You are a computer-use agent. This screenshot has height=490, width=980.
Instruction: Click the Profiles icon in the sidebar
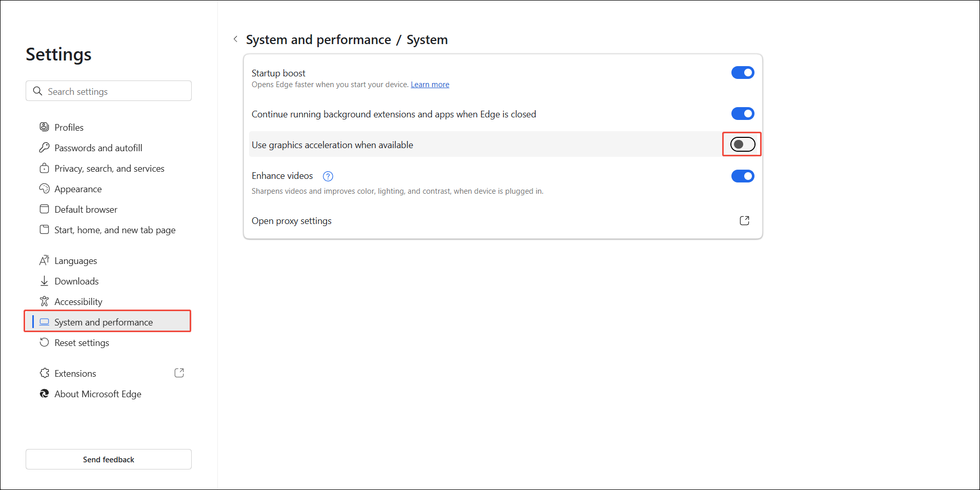(x=45, y=127)
